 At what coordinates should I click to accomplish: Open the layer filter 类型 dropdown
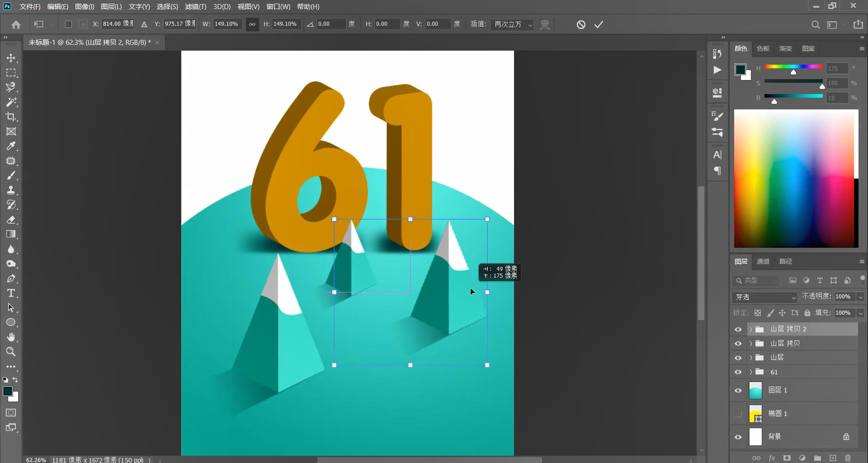(x=756, y=280)
